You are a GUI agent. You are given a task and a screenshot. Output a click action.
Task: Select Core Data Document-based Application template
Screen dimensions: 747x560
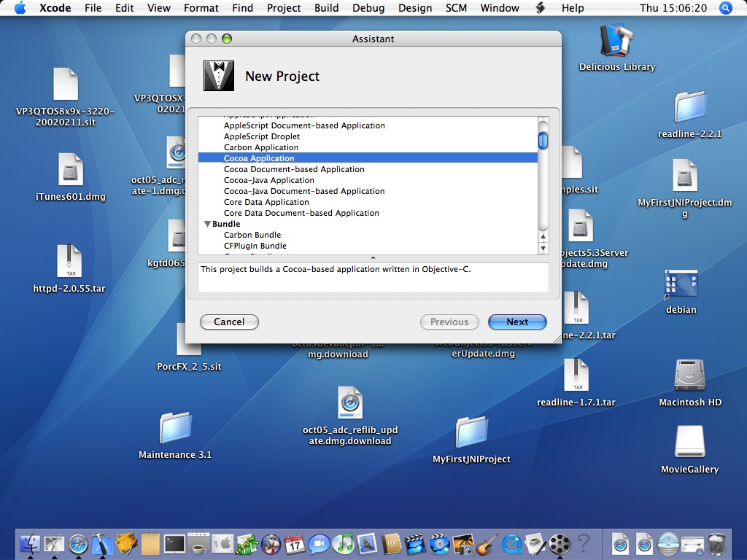[301, 213]
